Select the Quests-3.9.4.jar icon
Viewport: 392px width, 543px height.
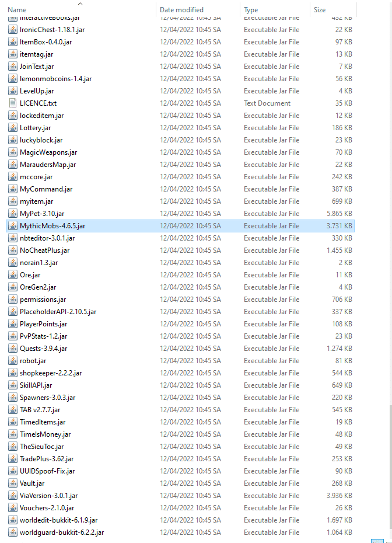13,349
